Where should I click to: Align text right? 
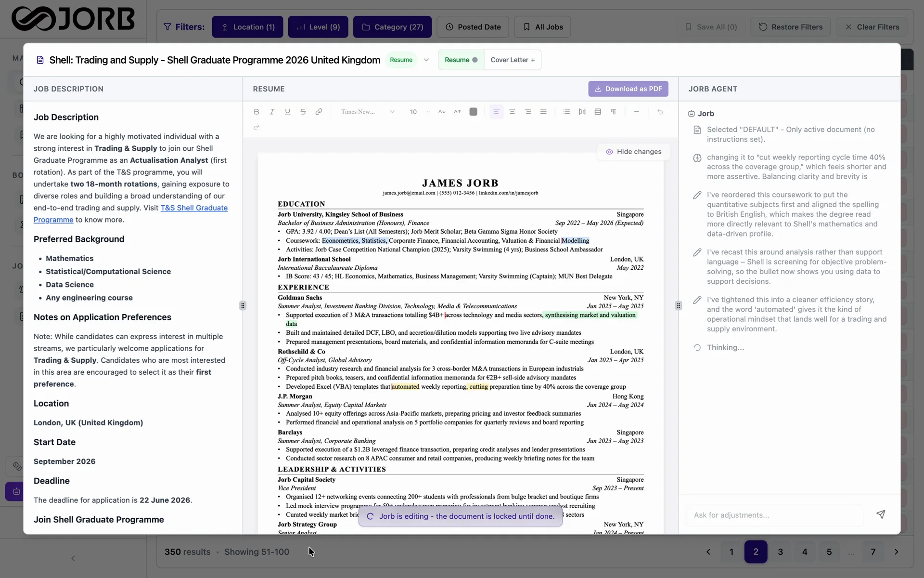528,112
